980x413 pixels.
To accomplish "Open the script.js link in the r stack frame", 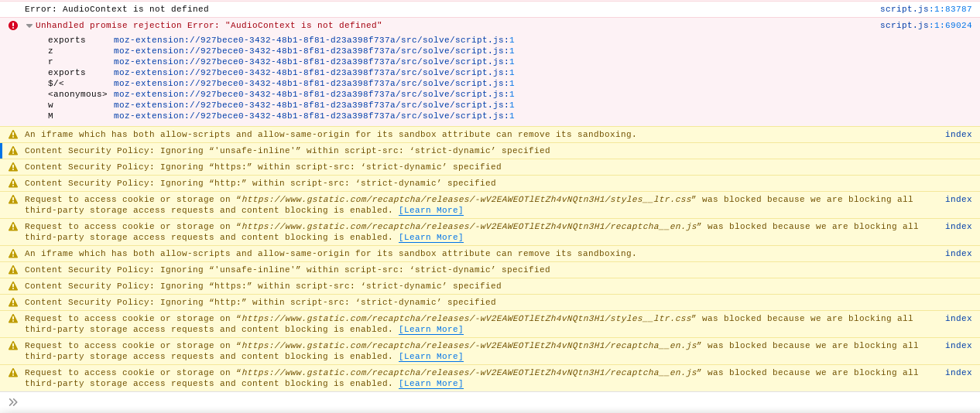I will (314, 62).
